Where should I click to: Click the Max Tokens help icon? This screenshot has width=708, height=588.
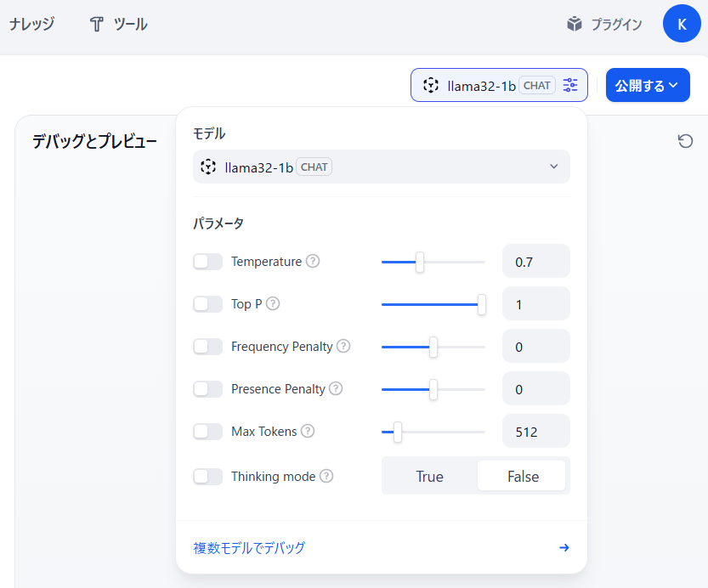tap(308, 431)
